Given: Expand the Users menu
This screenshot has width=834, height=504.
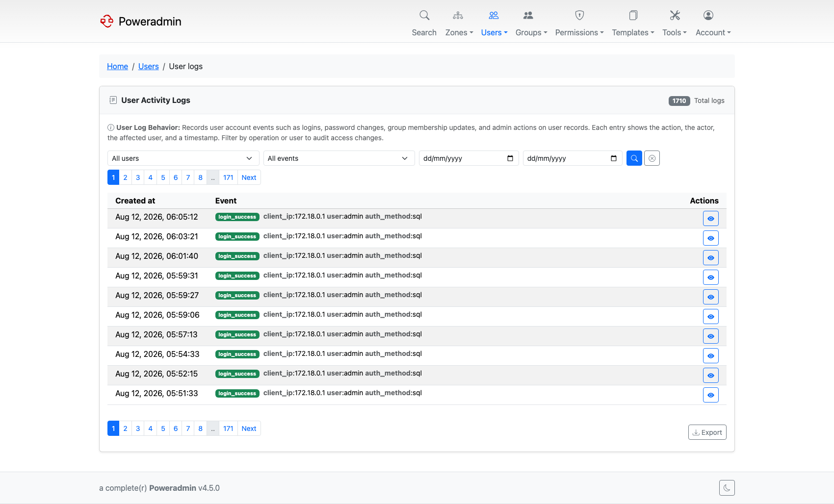Looking at the screenshot, I should tap(494, 32).
